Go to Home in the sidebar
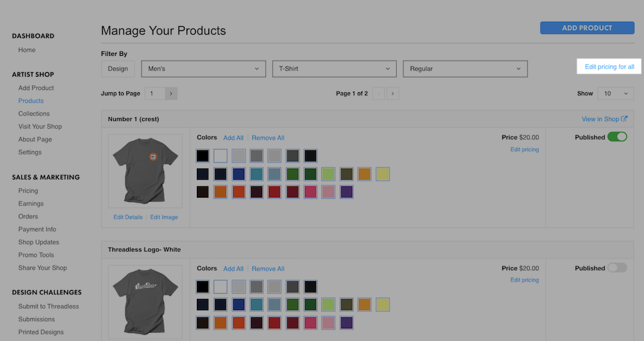The image size is (644, 341). [27, 50]
